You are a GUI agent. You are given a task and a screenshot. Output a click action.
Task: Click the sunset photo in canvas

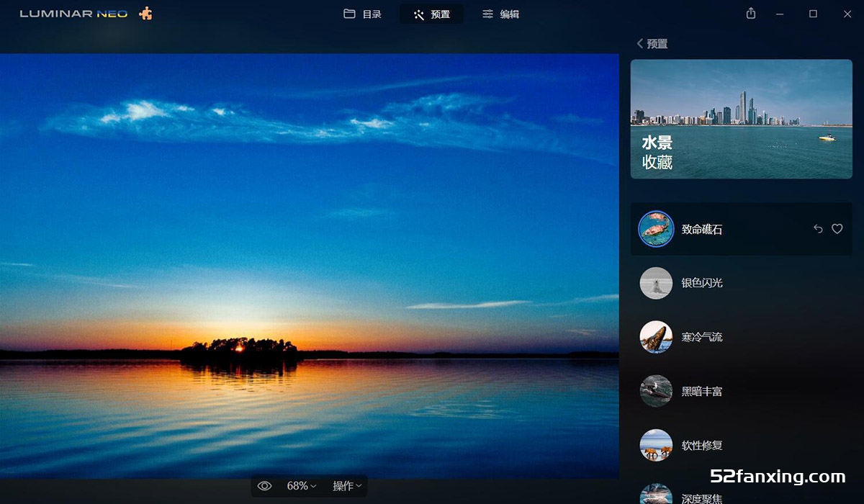pyautogui.click(x=310, y=266)
